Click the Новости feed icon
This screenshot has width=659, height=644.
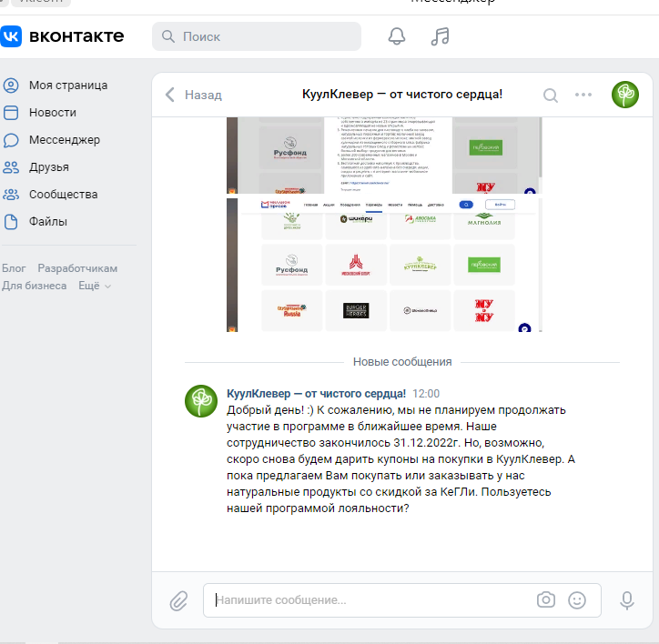(11, 113)
